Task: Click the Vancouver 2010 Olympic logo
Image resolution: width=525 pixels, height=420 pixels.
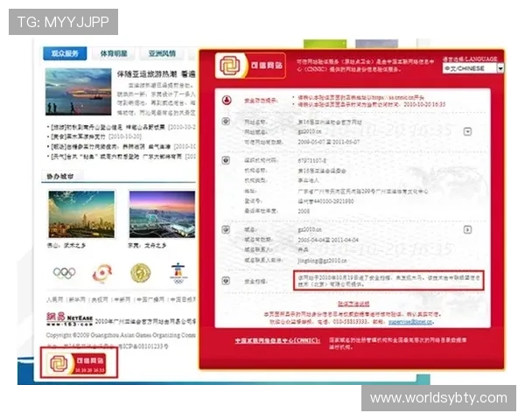Action: [x=178, y=273]
